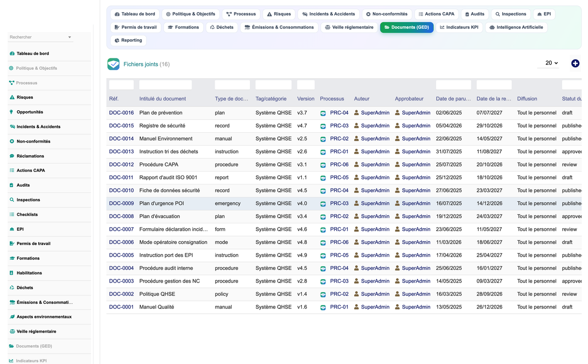Viewport: 588px width, 364px height.
Task: Click Habilitations badge icon in sidebar
Action: click(x=12, y=273)
